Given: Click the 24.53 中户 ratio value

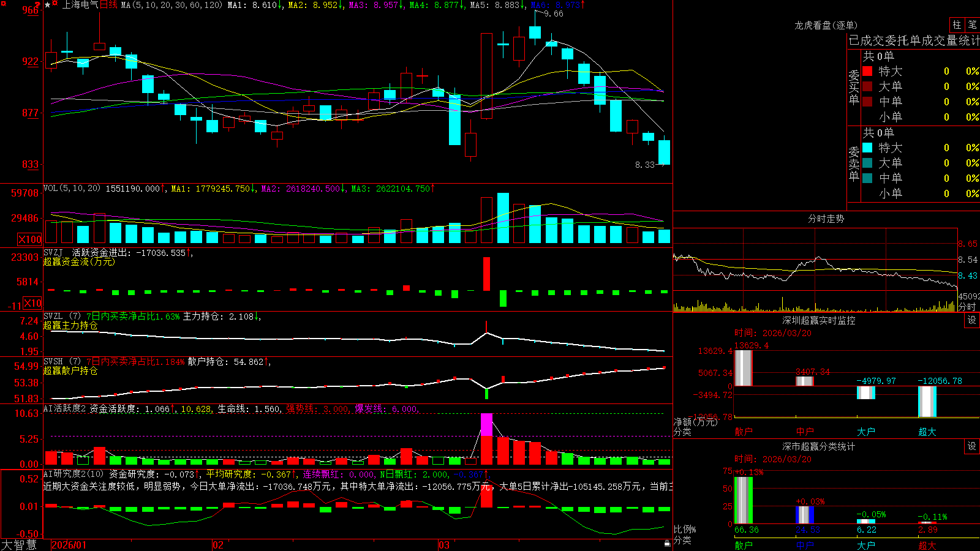Looking at the screenshot, I should [808, 530].
